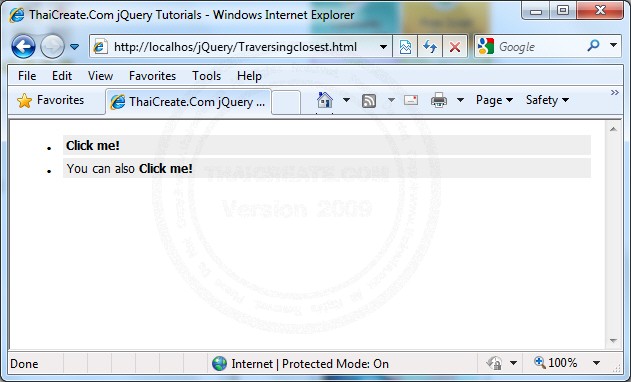This screenshot has height=382, width=631.
Task: Expand the address bar history dropdown
Action: (x=384, y=47)
